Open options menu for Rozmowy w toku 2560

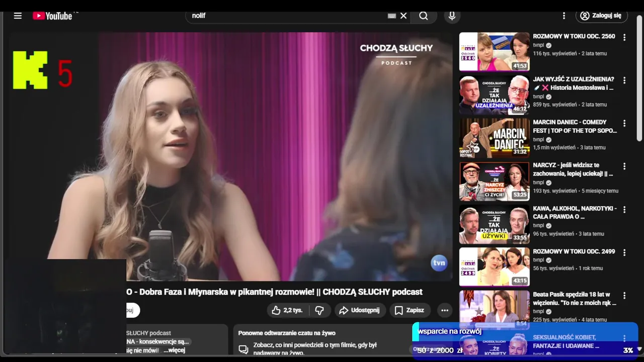pos(624,37)
